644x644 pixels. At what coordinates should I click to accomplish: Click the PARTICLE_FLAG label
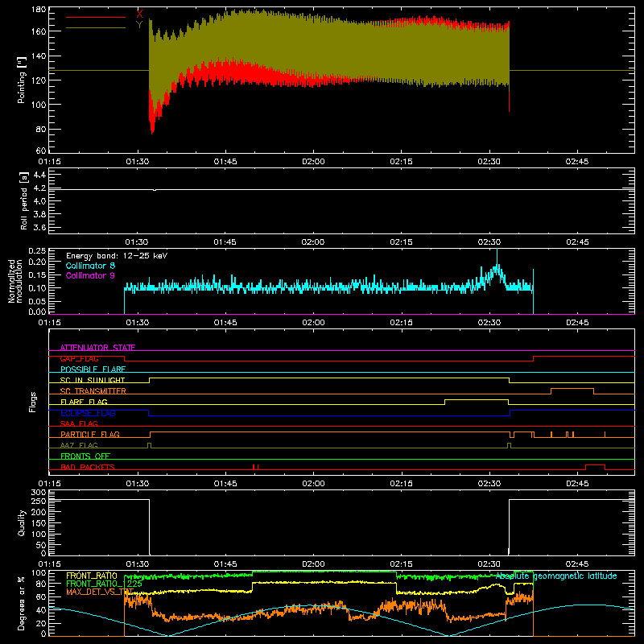point(90,434)
